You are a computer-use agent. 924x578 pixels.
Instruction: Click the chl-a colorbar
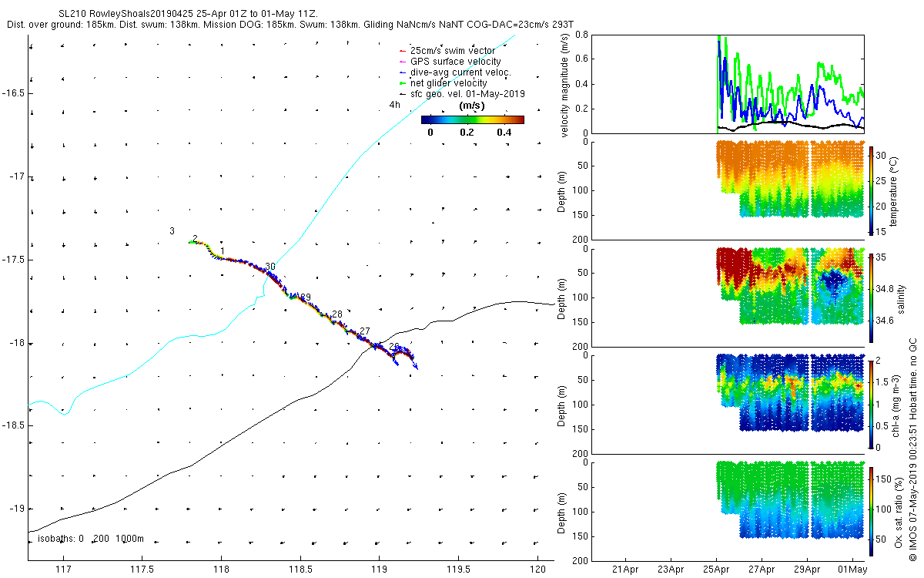click(872, 403)
